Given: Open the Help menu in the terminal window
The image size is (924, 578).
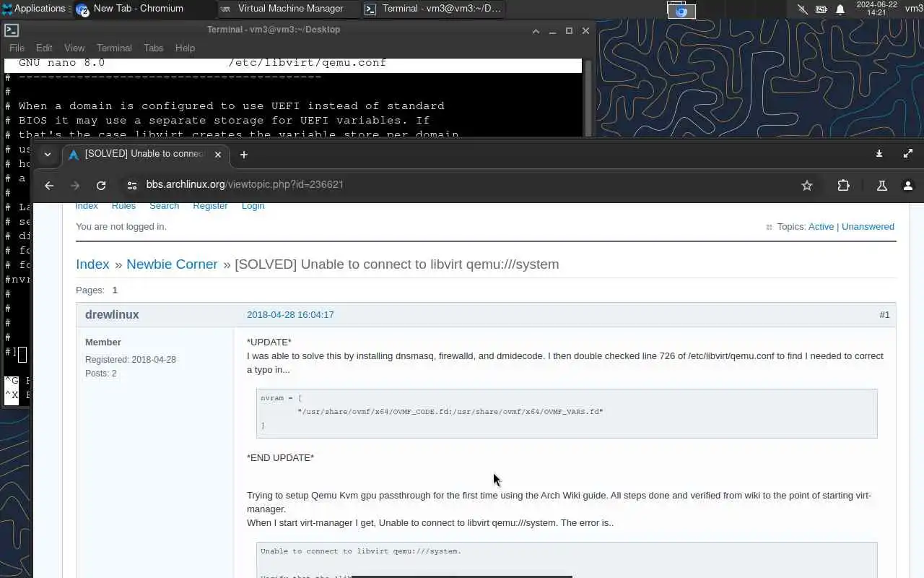Looking at the screenshot, I should pyautogui.click(x=185, y=48).
